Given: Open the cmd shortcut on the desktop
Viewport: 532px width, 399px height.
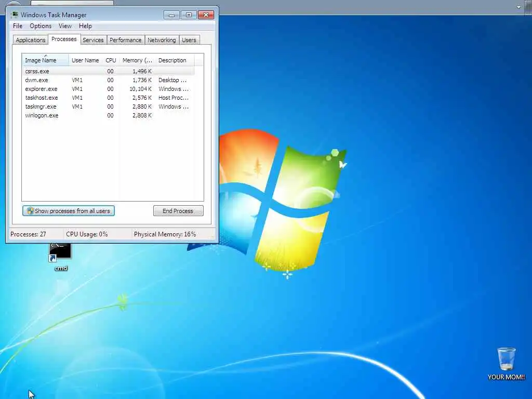Looking at the screenshot, I should tap(60, 257).
